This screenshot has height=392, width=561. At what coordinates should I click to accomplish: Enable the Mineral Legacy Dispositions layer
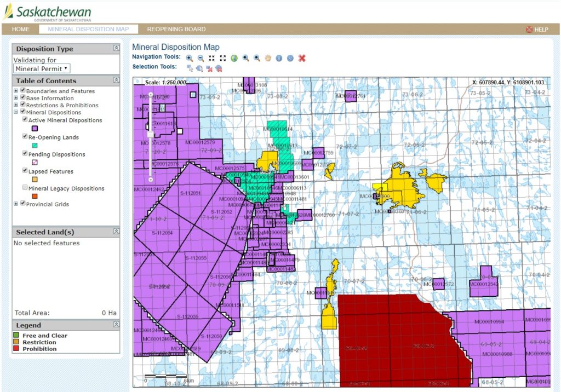coord(24,187)
